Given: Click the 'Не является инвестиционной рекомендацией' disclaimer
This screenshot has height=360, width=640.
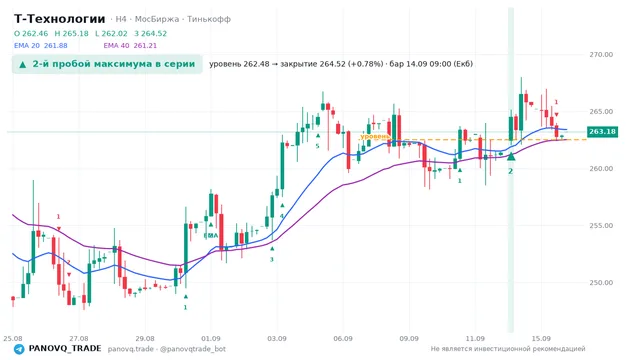Looking at the screenshot, I should (x=508, y=349).
